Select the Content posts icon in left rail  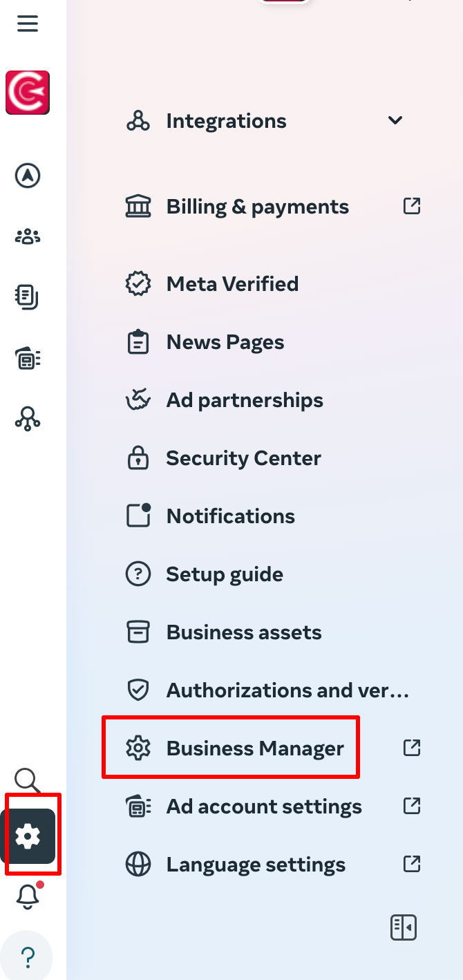[x=27, y=297]
